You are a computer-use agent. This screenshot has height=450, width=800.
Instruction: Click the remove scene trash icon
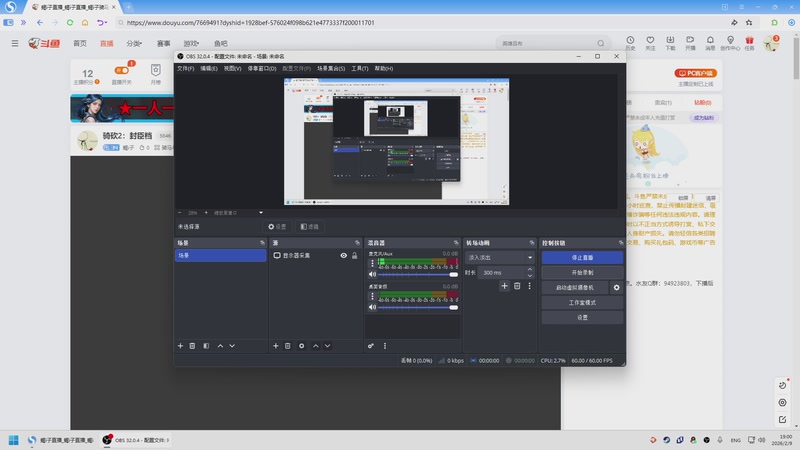click(192, 346)
